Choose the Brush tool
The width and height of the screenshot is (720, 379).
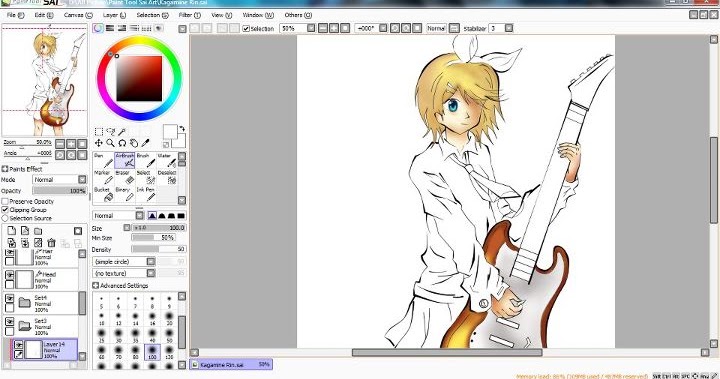click(x=146, y=161)
